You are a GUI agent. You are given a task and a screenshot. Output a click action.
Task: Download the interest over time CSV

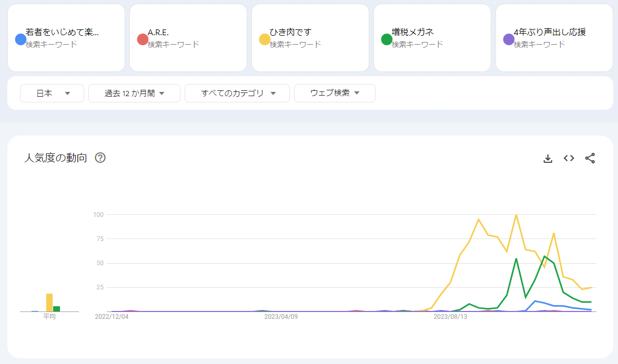click(x=548, y=158)
